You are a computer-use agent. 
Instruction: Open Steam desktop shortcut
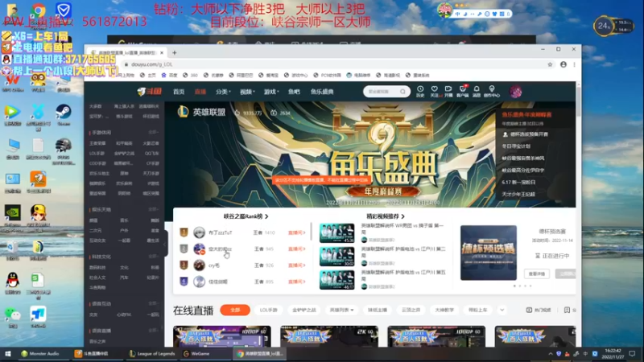pos(64,113)
